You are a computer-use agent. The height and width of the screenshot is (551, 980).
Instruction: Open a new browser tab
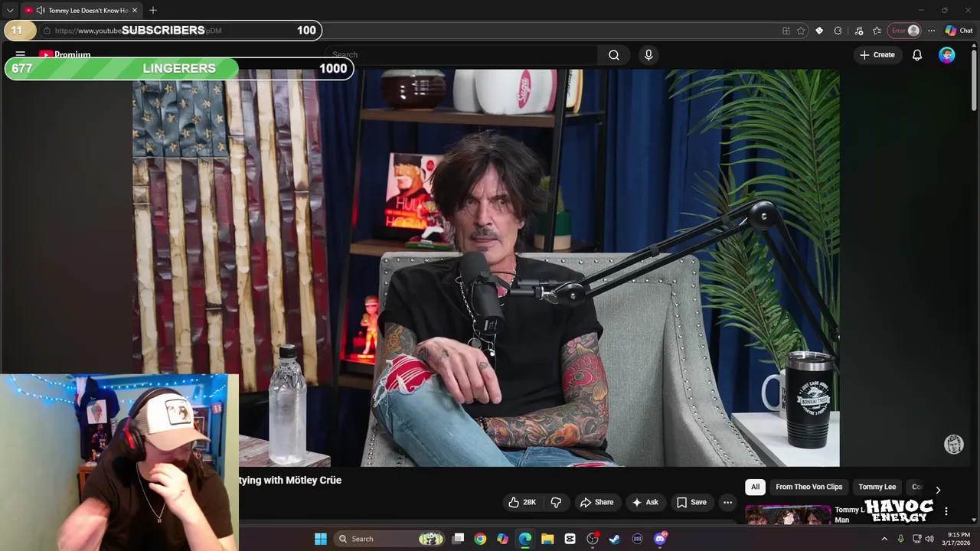(x=153, y=10)
